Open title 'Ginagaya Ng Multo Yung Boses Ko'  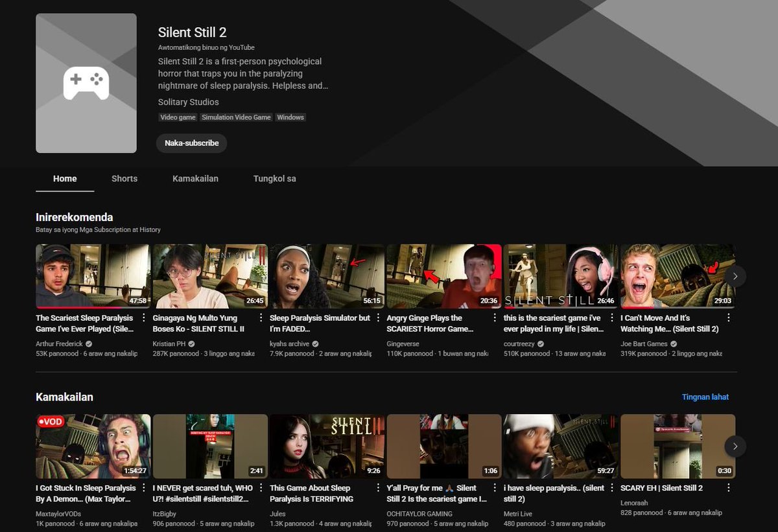pyautogui.click(x=198, y=323)
